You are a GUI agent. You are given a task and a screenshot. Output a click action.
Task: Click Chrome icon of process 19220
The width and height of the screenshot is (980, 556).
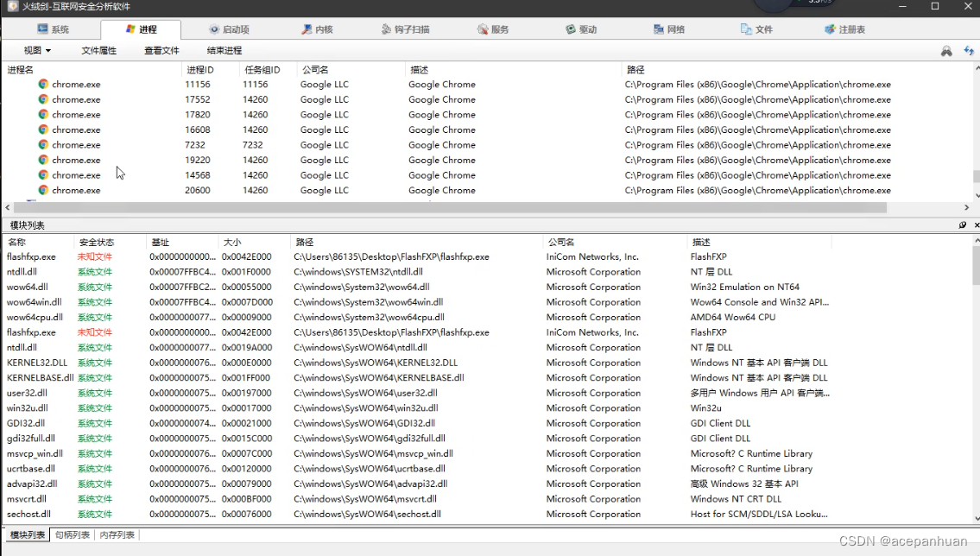(x=43, y=160)
